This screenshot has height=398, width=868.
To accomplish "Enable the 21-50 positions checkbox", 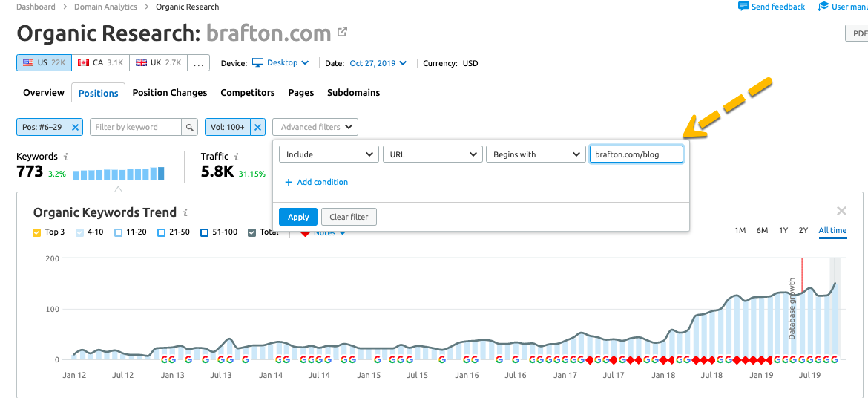I will [x=161, y=232].
